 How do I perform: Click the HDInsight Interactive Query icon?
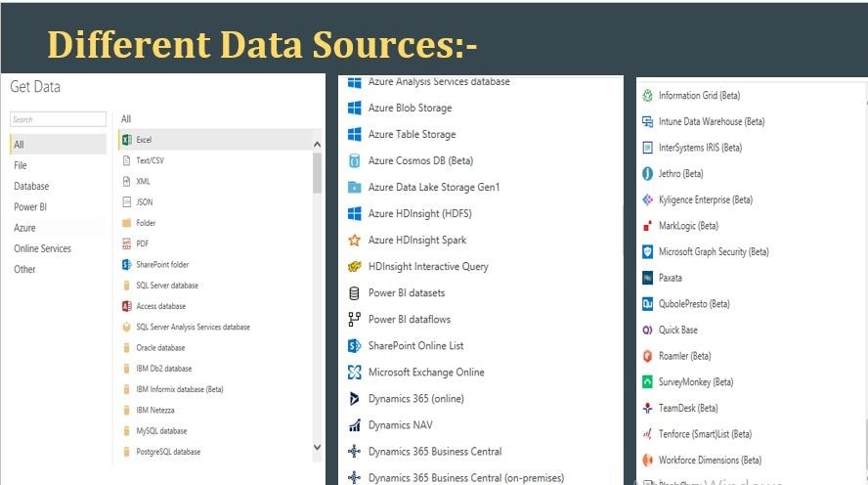tap(354, 267)
